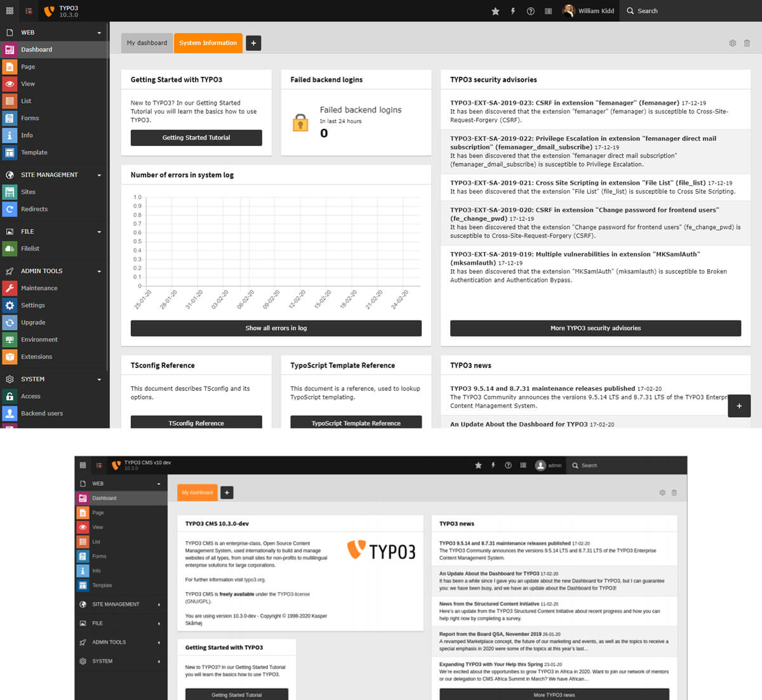Expand SYSTEM group in admin backend sidebar
The width and height of the screenshot is (762, 700).
[121, 661]
